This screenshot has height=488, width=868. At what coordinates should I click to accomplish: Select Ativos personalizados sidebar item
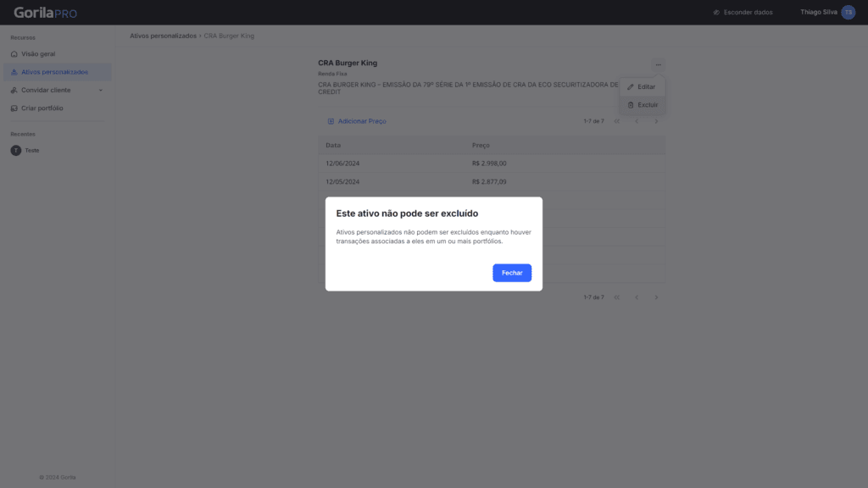pyautogui.click(x=58, y=72)
